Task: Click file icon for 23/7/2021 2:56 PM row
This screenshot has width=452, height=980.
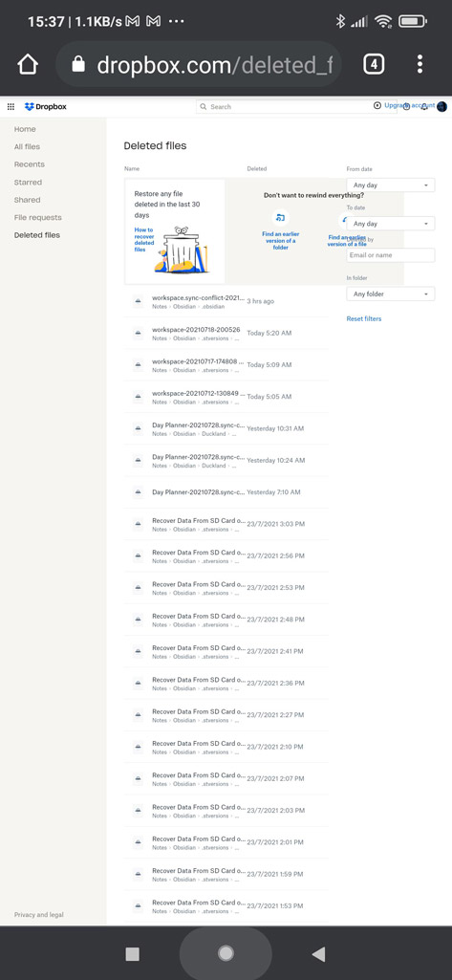Action: (x=139, y=555)
